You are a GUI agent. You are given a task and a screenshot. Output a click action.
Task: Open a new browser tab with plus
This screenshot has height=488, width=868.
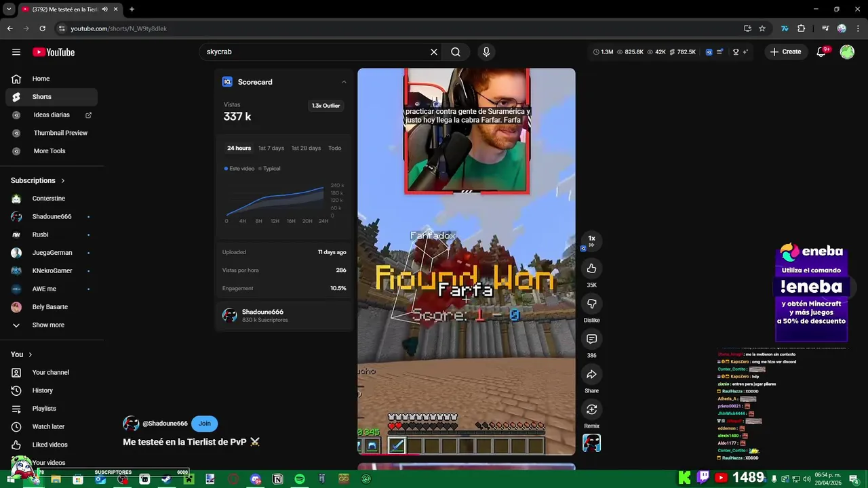click(x=132, y=9)
